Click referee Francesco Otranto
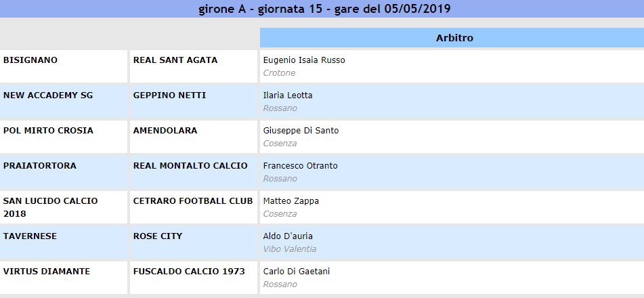644x298 pixels. pyautogui.click(x=300, y=166)
